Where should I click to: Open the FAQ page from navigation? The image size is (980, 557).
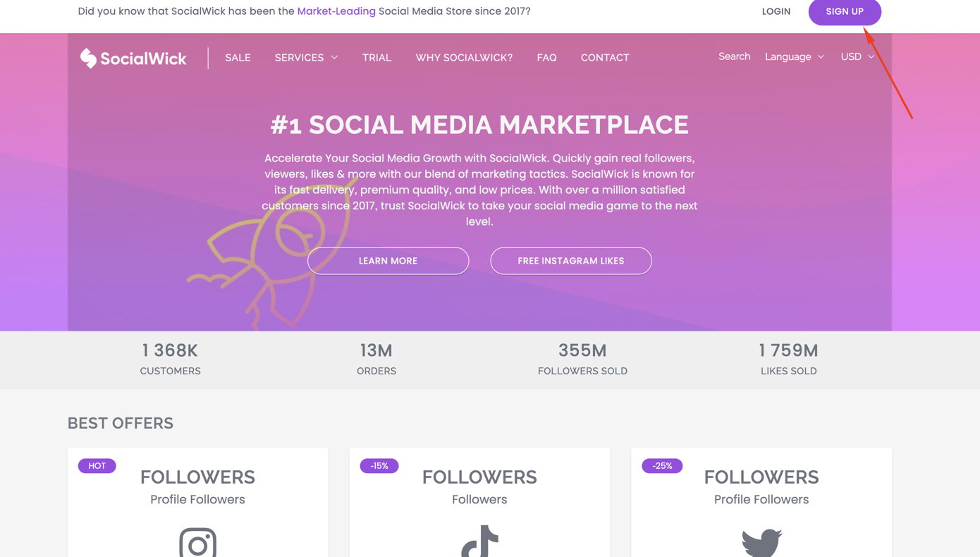[x=546, y=57]
